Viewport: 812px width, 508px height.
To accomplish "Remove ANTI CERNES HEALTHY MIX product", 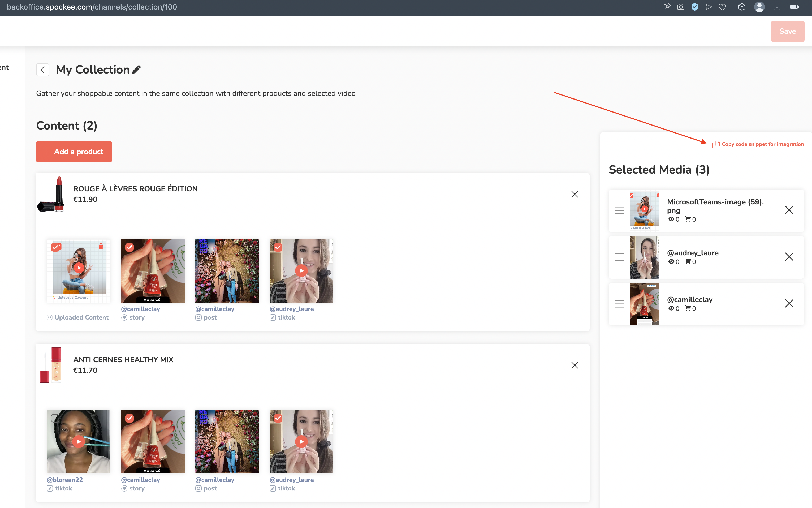I will (x=575, y=365).
